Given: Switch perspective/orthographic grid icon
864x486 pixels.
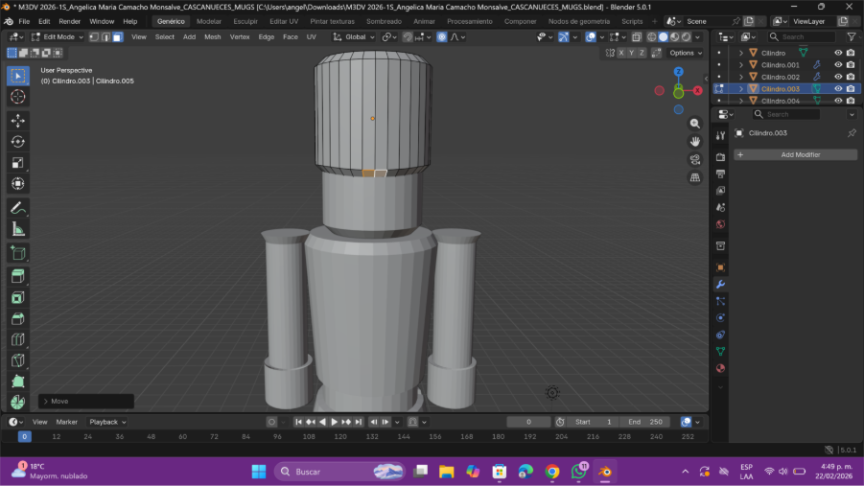Looking at the screenshot, I should tap(695, 178).
